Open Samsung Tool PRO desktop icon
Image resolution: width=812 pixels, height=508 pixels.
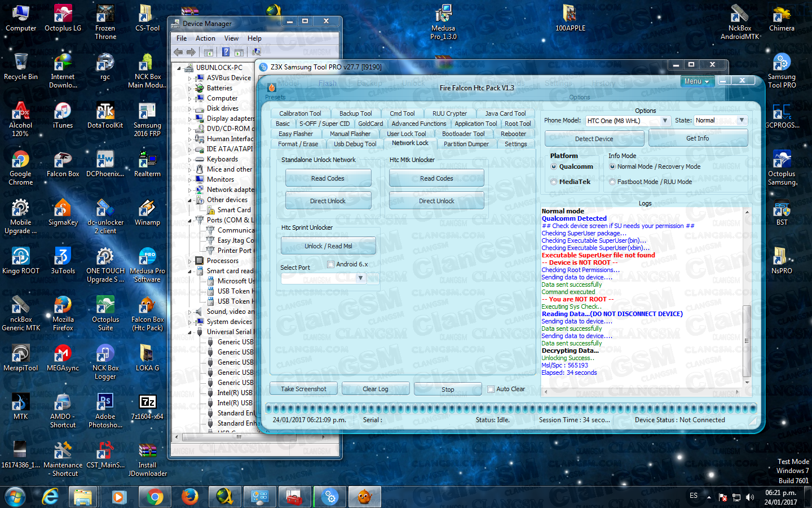point(782,71)
